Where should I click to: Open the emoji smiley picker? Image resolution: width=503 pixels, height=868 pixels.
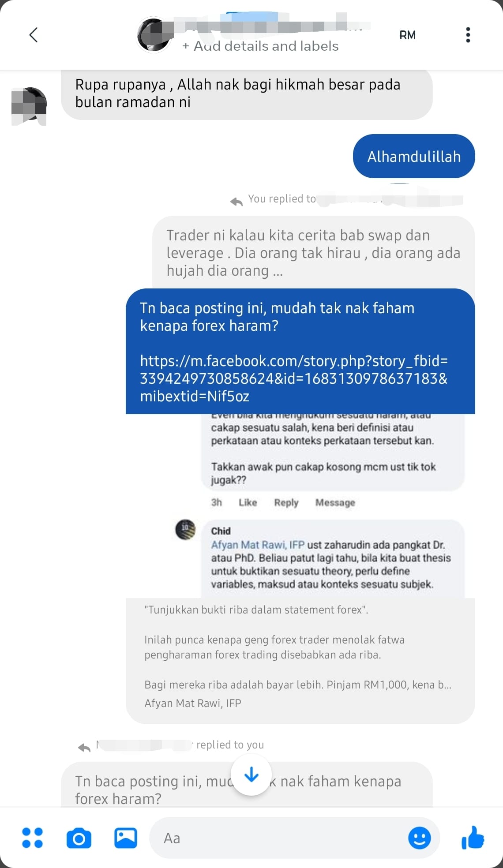pos(419,838)
